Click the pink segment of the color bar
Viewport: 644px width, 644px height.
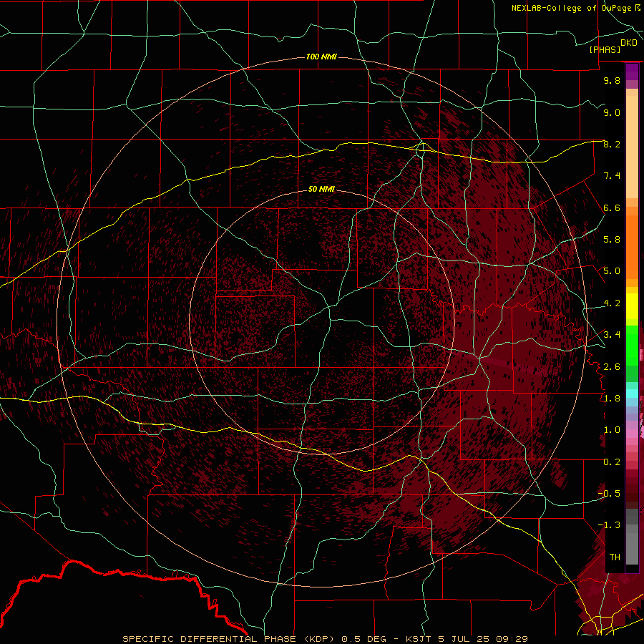tap(632, 434)
